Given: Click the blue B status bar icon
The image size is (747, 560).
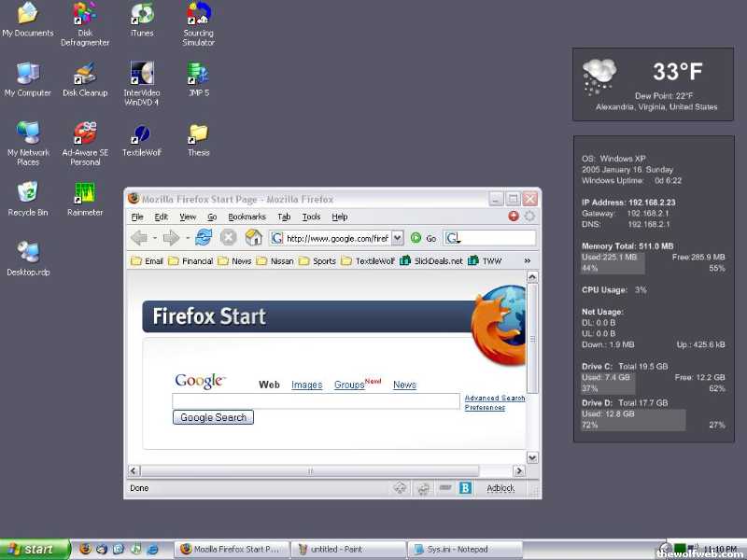Looking at the screenshot, I should [465, 488].
